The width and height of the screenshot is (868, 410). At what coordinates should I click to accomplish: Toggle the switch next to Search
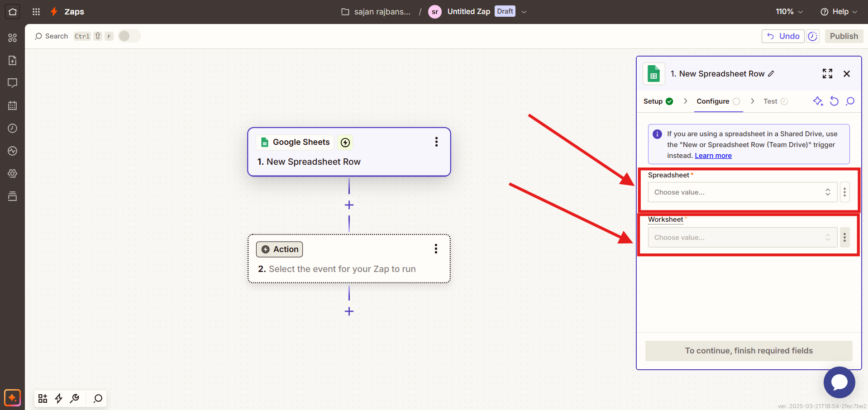pyautogui.click(x=129, y=36)
